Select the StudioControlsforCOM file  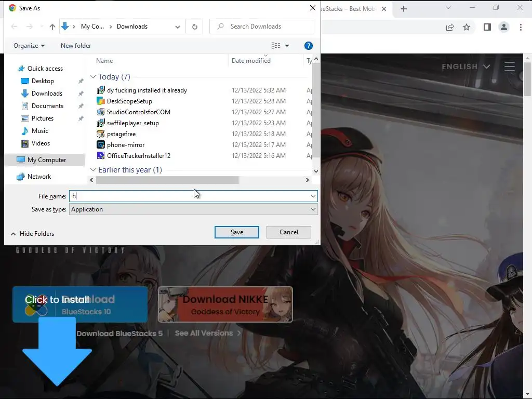coord(138,112)
